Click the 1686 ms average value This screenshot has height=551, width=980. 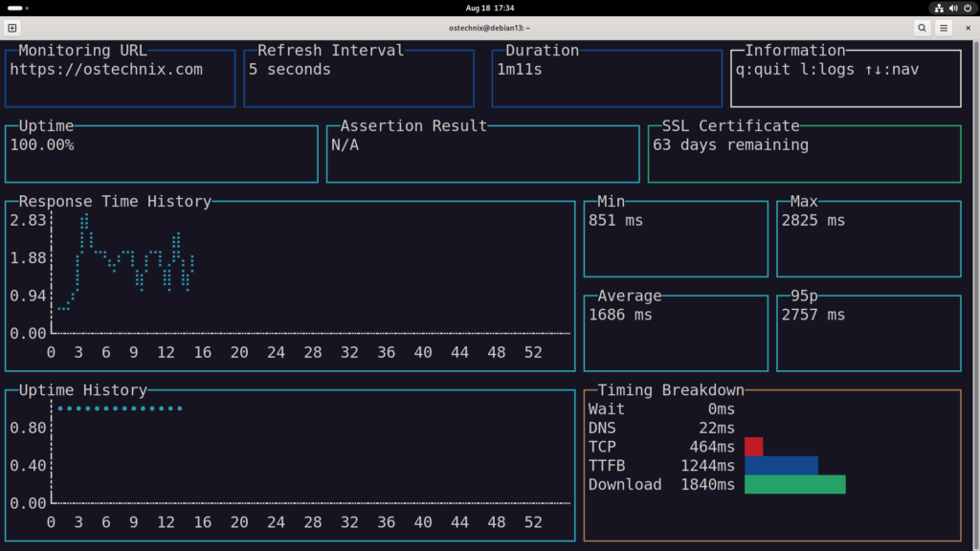click(620, 315)
